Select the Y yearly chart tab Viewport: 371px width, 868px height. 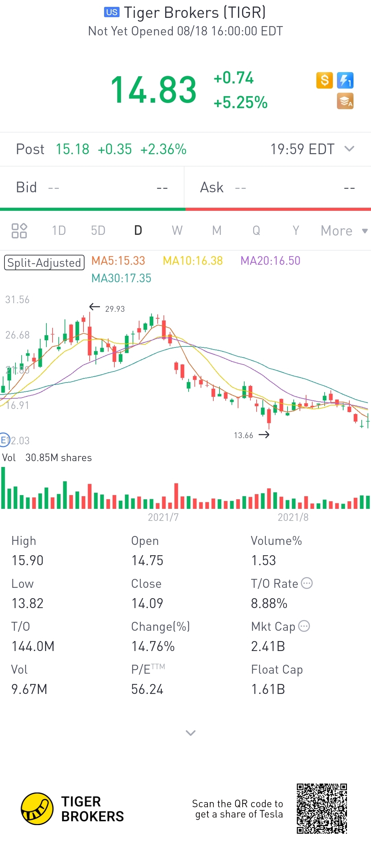pyautogui.click(x=296, y=230)
